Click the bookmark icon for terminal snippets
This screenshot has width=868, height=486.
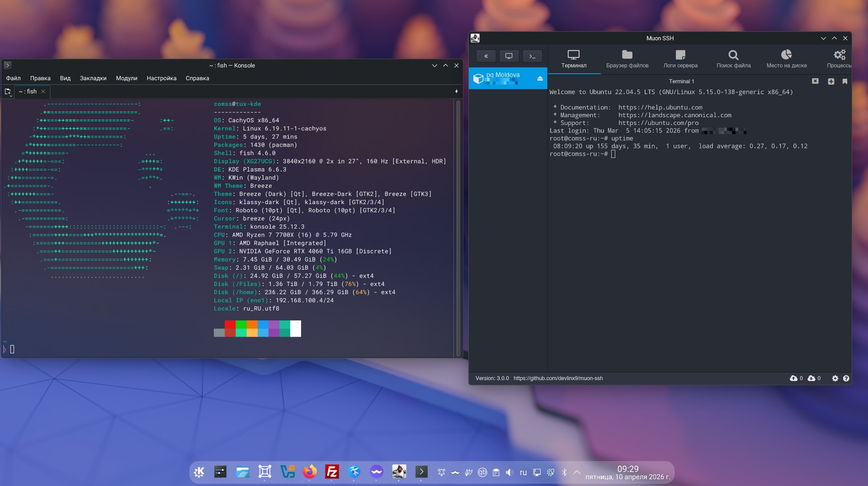(844, 81)
